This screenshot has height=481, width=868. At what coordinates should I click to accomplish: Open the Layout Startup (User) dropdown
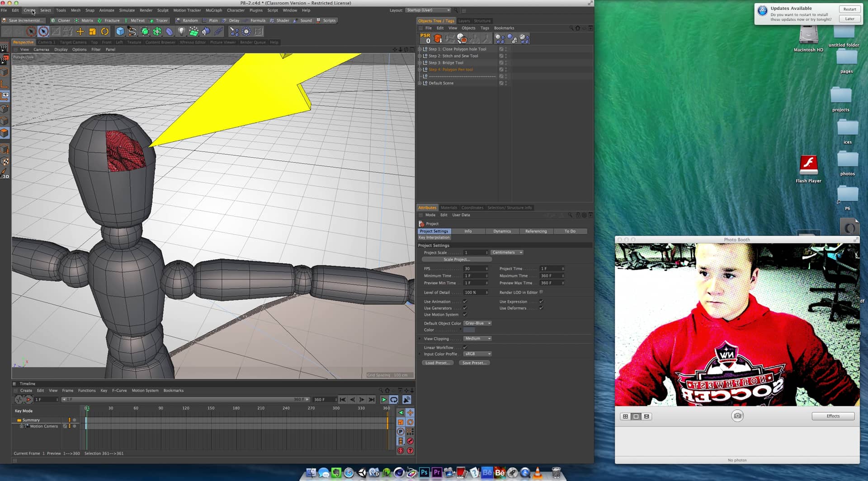pos(428,10)
